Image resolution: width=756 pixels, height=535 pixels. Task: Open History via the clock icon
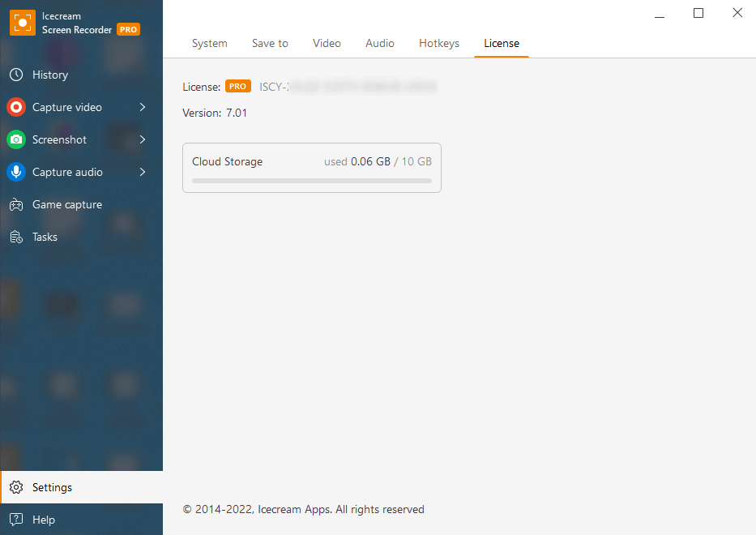(16, 75)
